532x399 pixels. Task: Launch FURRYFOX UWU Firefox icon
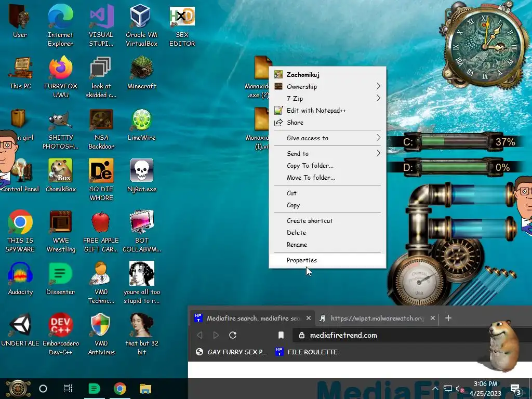coord(60,68)
